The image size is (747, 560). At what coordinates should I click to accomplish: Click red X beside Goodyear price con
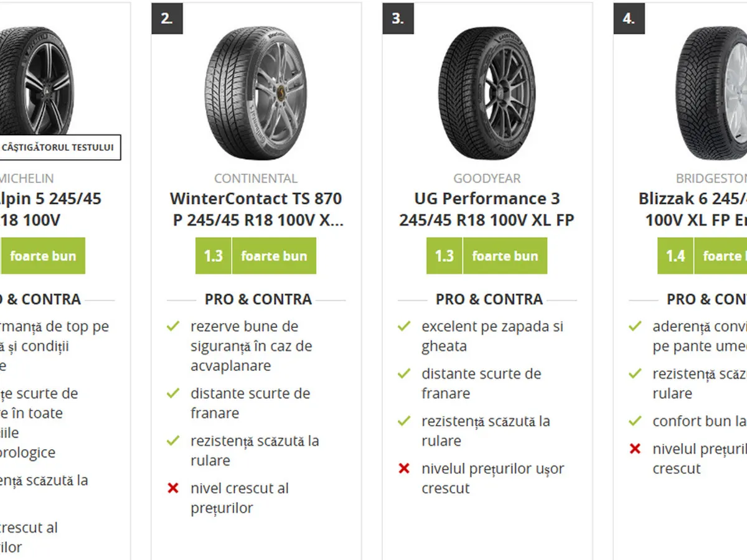[404, 469]
